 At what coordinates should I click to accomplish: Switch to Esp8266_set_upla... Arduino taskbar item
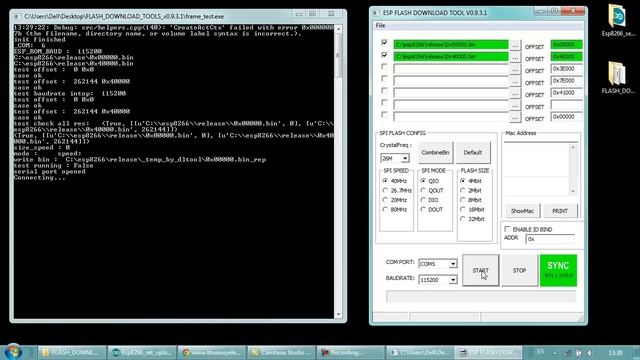pyautogui.click(x=142, y=352)
